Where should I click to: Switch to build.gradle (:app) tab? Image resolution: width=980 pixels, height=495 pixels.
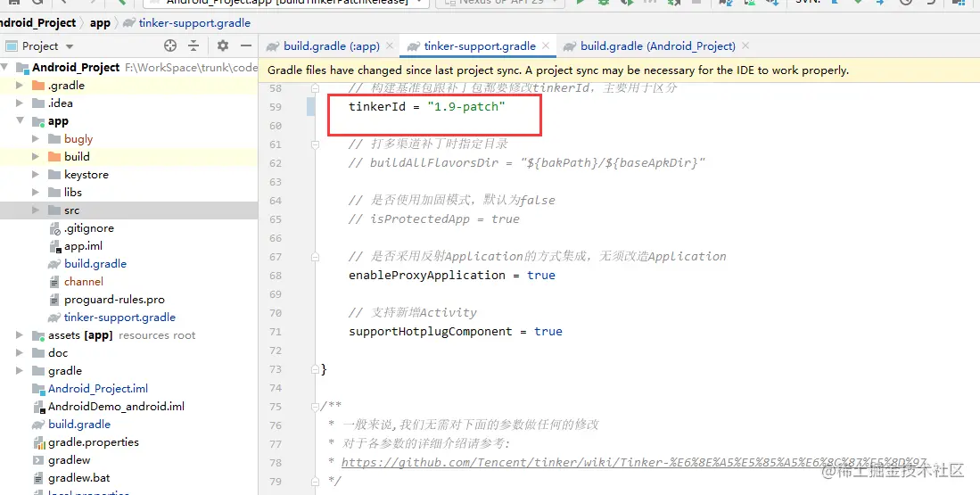pyautogui.click(x=331, y=45)
